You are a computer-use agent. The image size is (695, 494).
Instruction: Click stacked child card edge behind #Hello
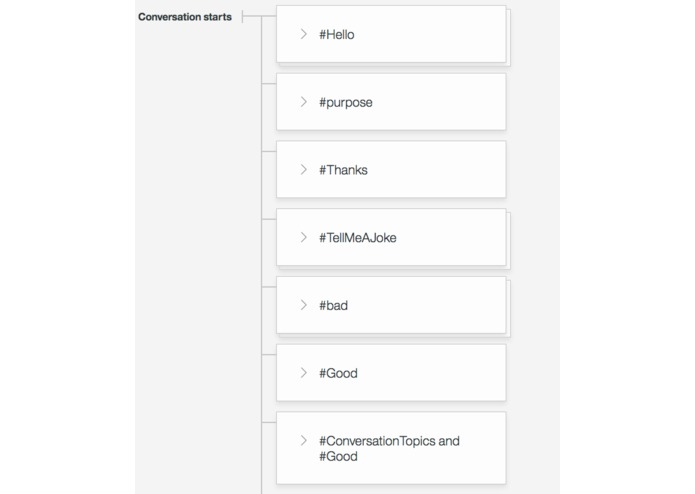[508, 38]
